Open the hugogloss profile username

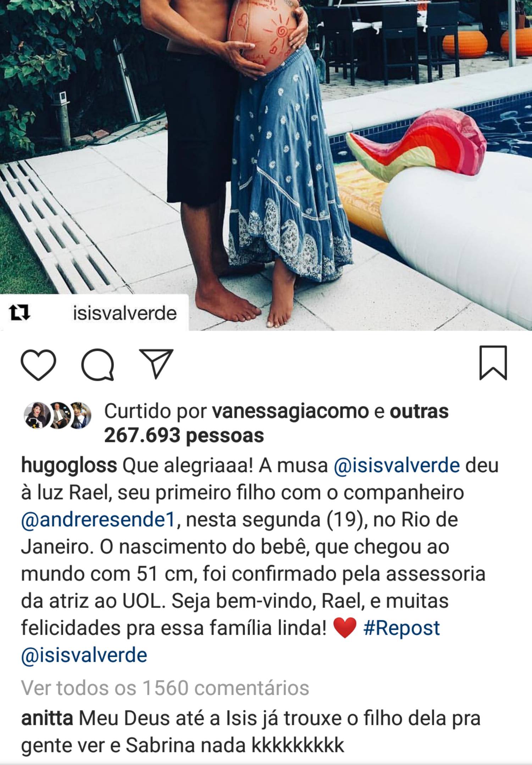[x=69, y=466]
